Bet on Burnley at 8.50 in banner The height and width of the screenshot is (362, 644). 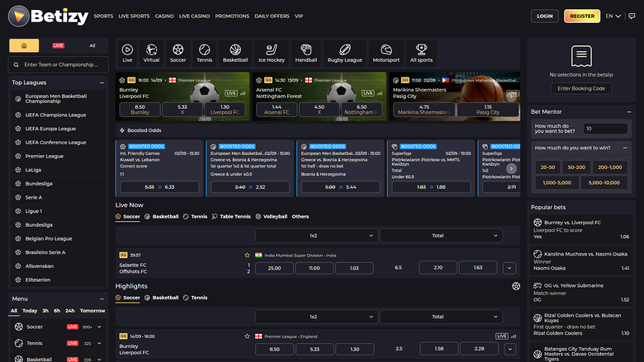140,110
